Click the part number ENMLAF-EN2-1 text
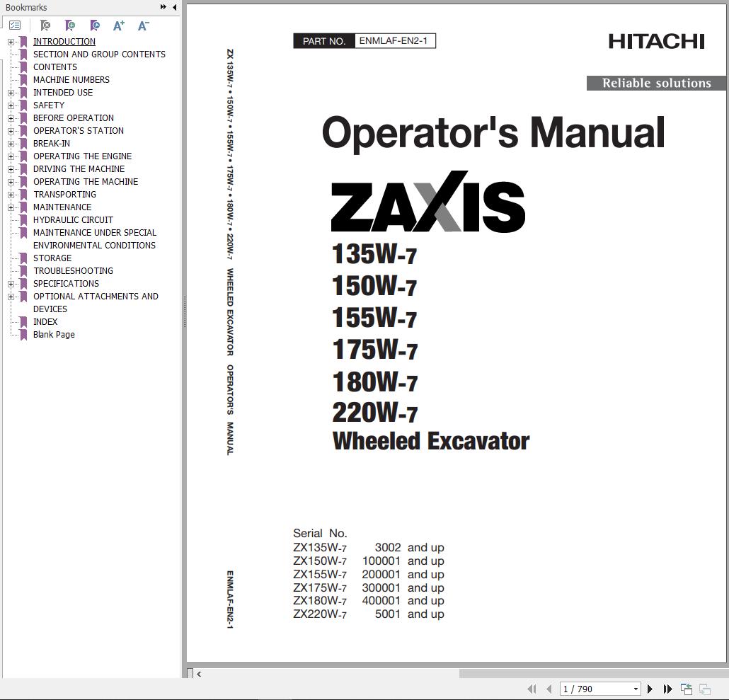Viewport: 729px width, 700px height. tap(394, 41)
